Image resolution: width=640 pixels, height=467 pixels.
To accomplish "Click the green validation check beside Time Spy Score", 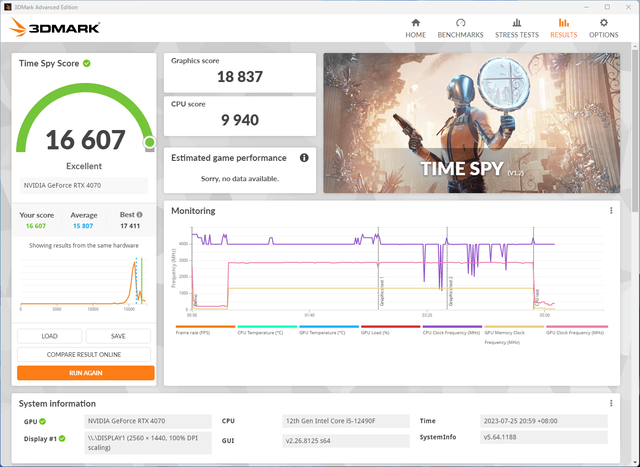I will (x=87, y=63).
